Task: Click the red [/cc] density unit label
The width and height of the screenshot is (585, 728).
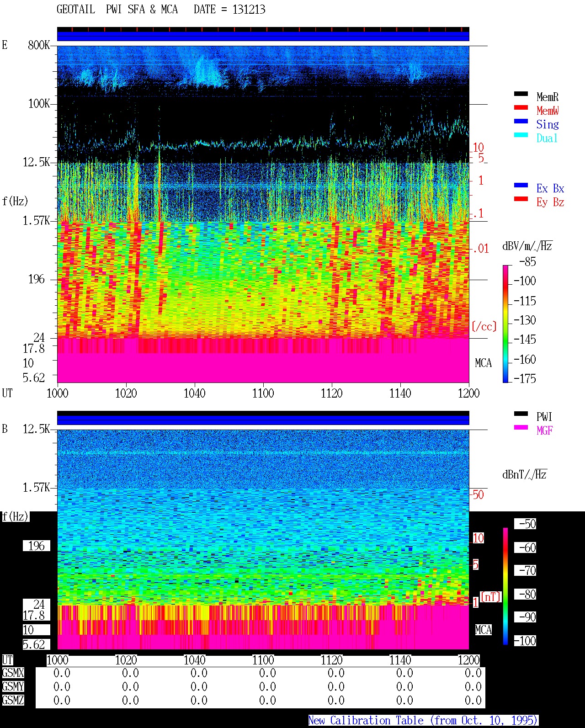Action: click(484, 326)
